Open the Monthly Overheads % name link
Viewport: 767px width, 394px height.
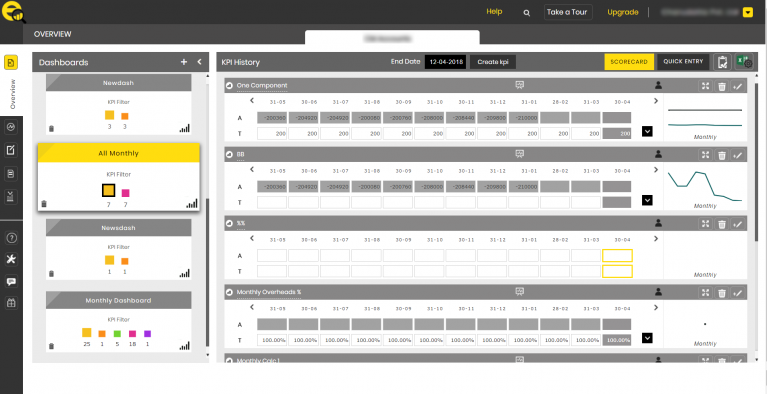(x=269, y=292)
